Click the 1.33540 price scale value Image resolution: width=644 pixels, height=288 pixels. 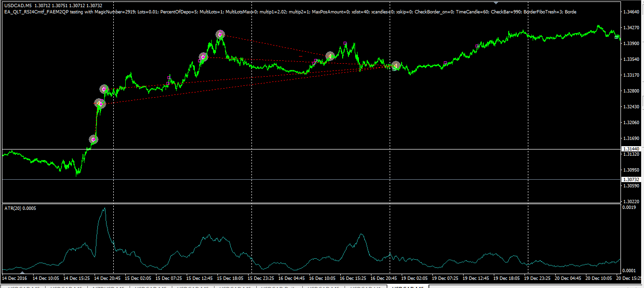631,59
